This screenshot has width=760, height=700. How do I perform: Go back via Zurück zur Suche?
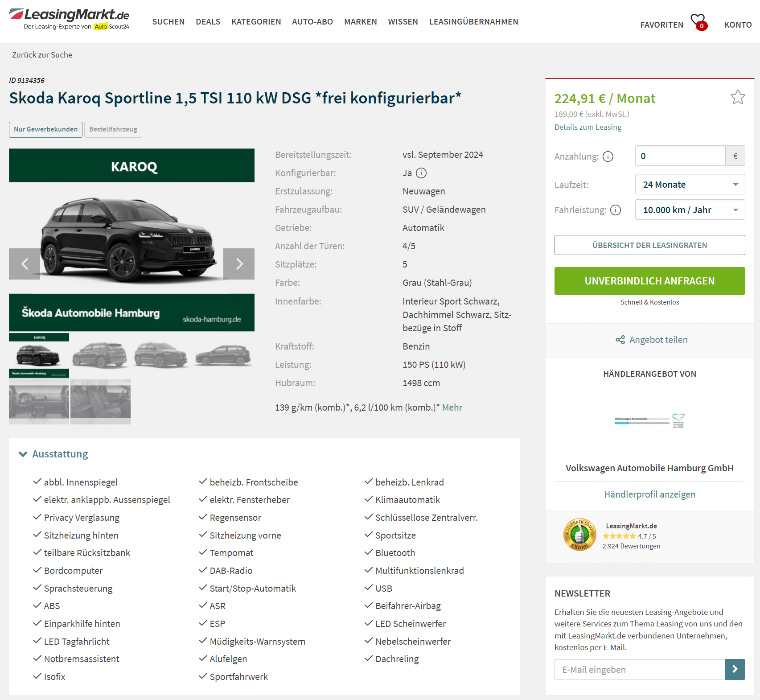pos(42,55)
